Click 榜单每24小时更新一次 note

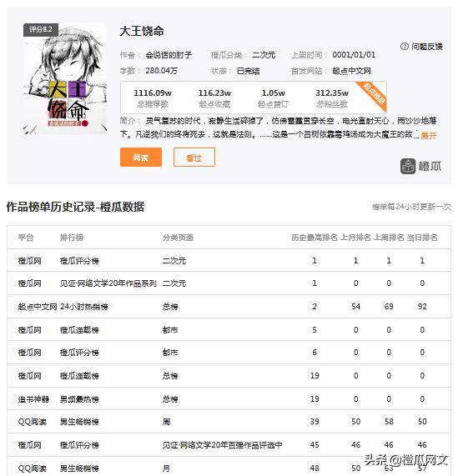tap(411, 207)
